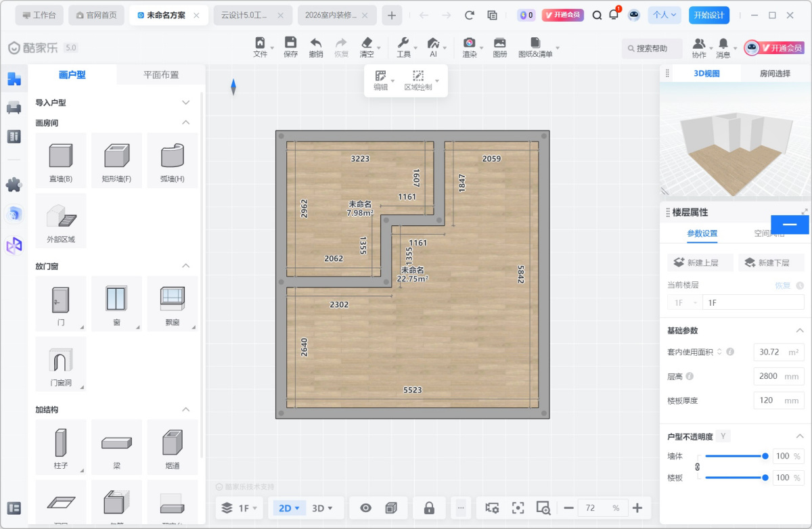Click the 新建上层 button
The height and width of the screenshot is (529, 812).
coord(700,262)
